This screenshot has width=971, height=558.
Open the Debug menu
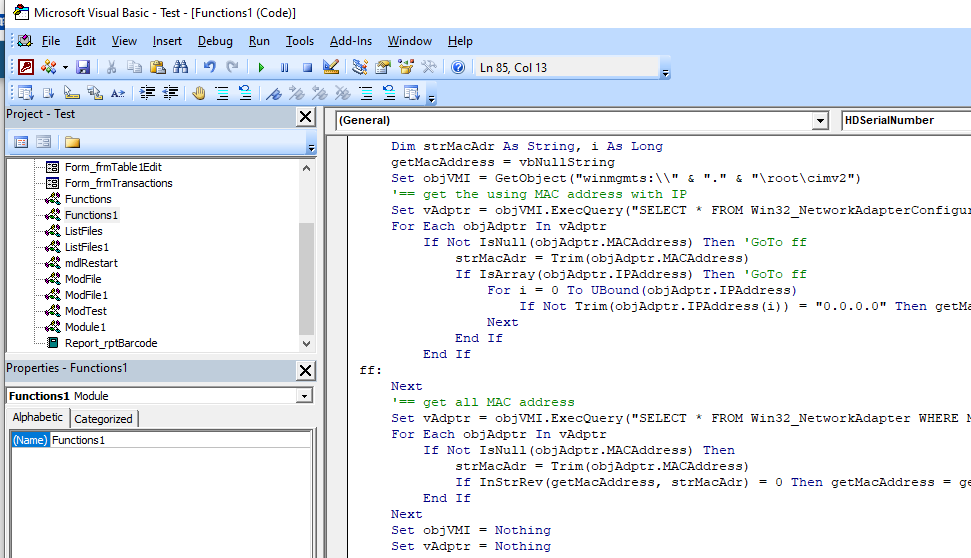[x=215, y=41]
